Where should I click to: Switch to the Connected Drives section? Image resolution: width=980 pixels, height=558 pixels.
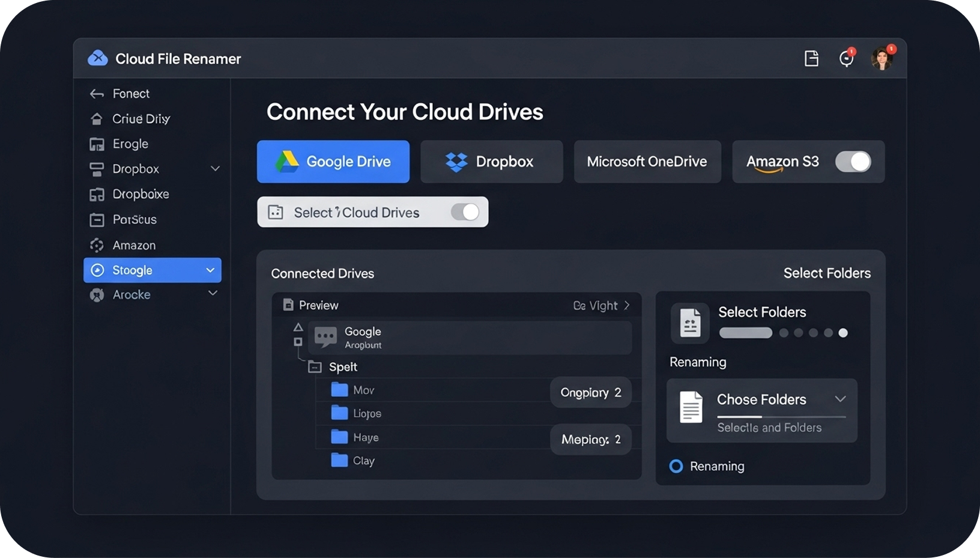click(x=322, y=273)
